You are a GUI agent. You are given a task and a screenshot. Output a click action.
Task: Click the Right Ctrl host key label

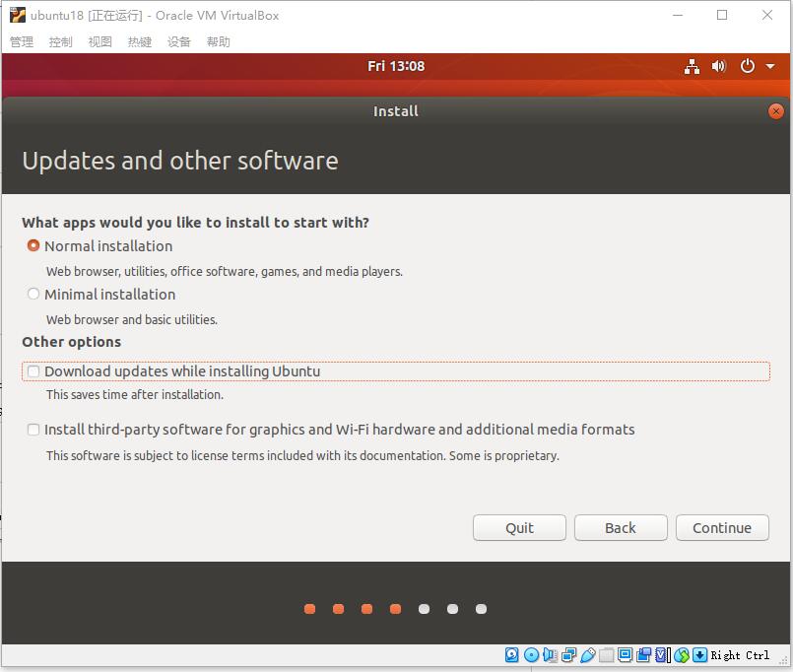[740, 655]
